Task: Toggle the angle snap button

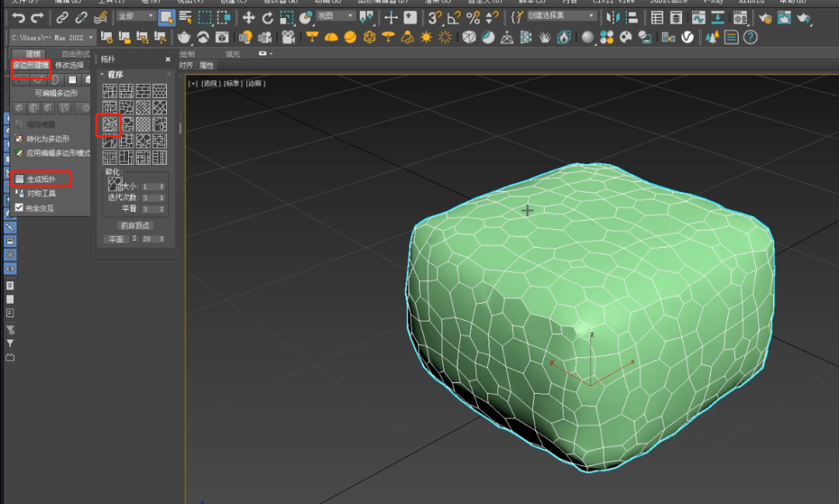Action: point(454,17)
